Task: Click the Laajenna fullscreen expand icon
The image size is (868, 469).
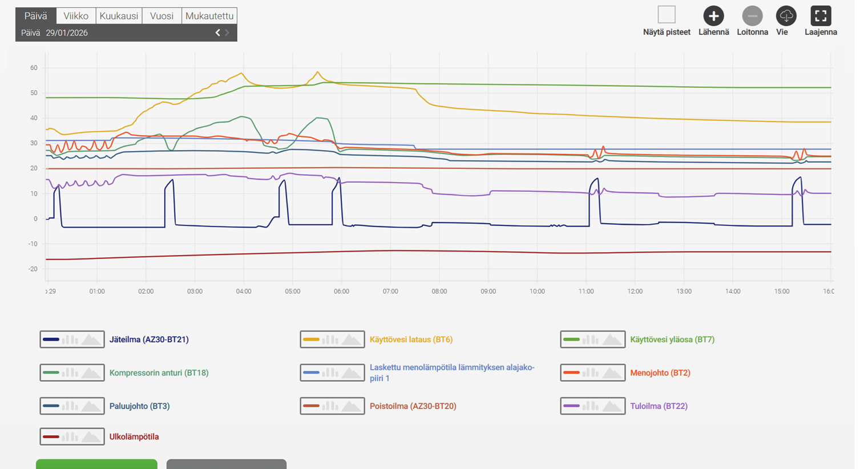Action: click(821, 16)
